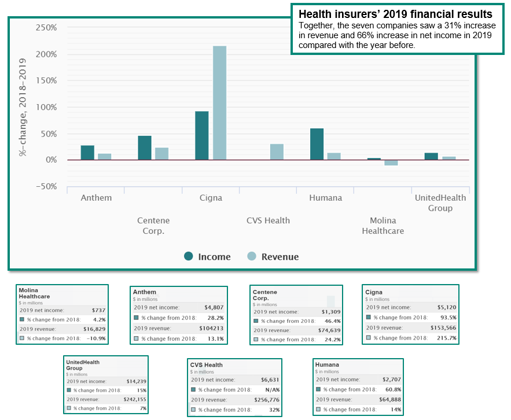Click the CVS Health card heading
This screenshot has width=511, height=420.
click(206, 365)
